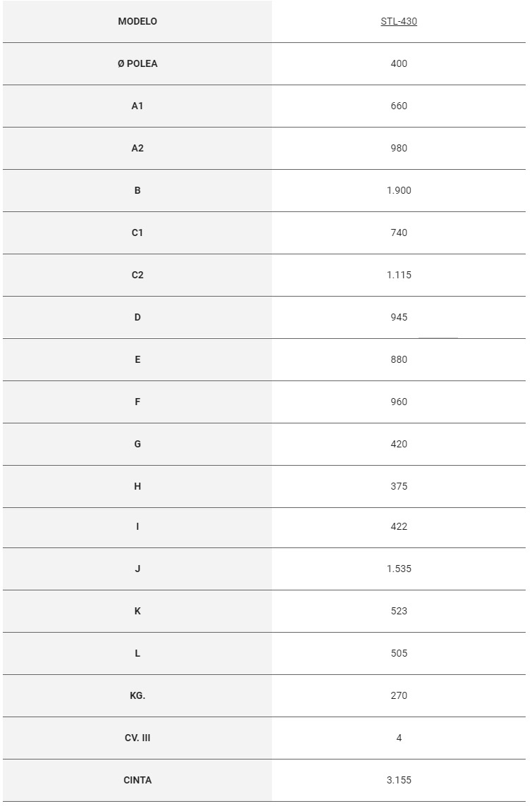This screenshot has height=806, width=532.
Task: Click the CINTA value 3.155
Action: (399, 780)
